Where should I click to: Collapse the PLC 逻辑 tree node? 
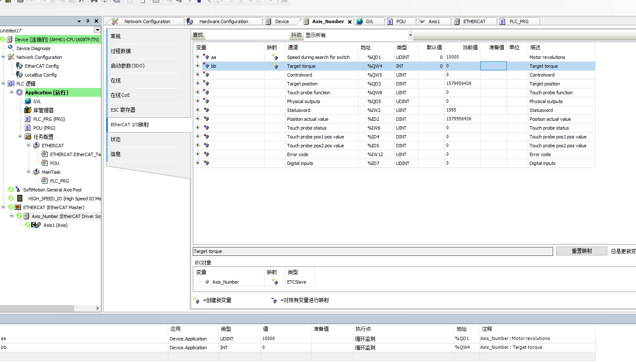(3, 83)
